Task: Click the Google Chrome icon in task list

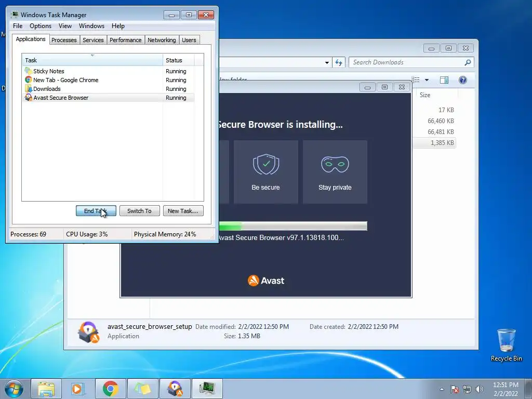Action: pos(28,79)
